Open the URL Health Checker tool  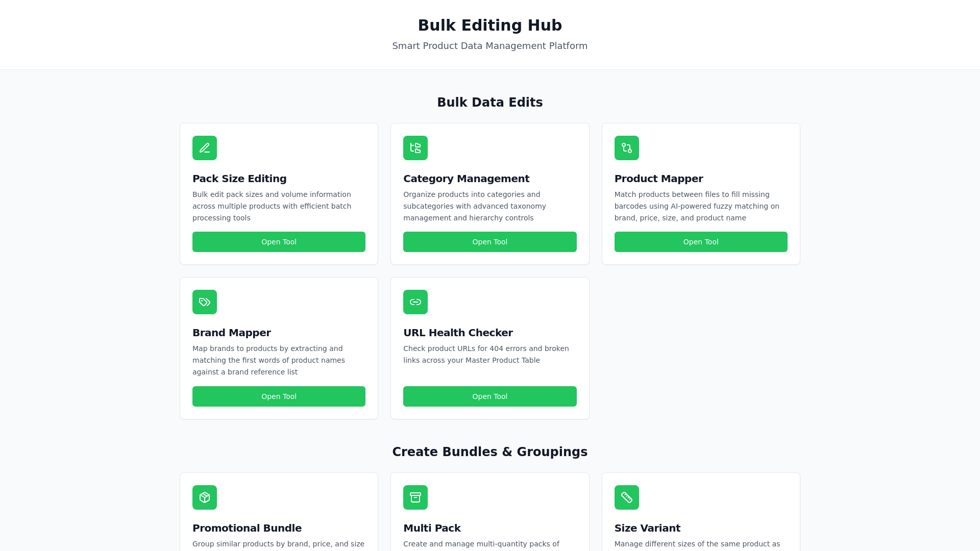(x=490, y=396)
